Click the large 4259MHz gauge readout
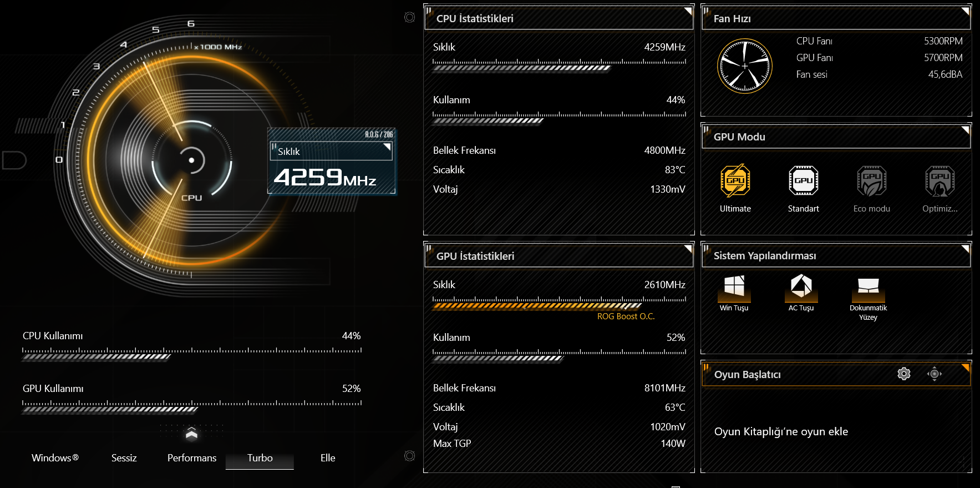Image resolution: width=980 pixels, height=488 pixels. [x=325, y=178]
